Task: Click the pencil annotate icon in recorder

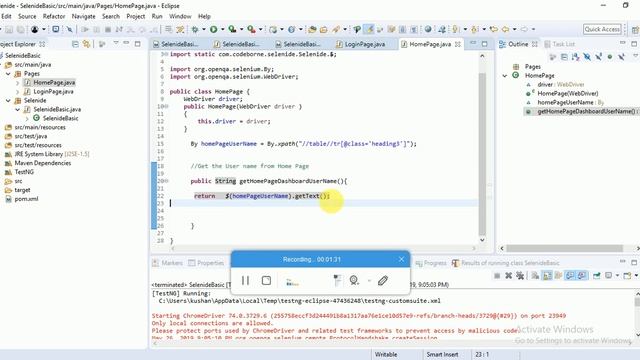Action: point(382,280)
